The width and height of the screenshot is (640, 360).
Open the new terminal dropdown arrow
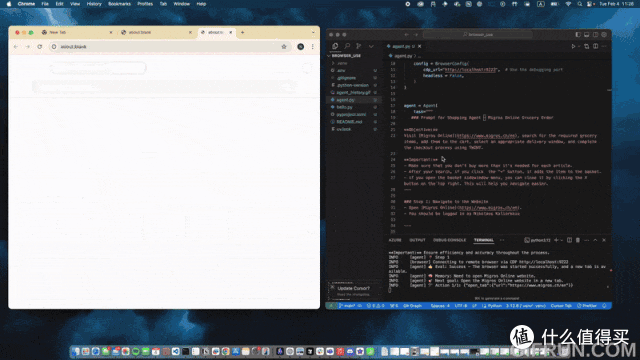562,240
